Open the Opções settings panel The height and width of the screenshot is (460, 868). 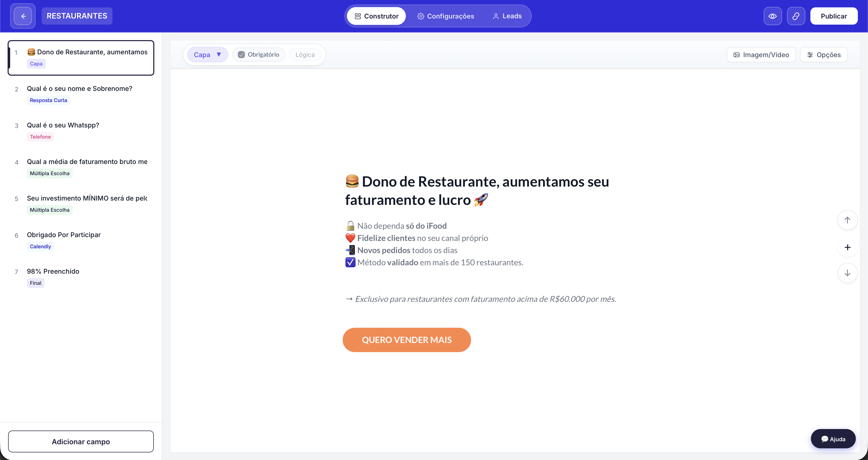tap(824, 55)
